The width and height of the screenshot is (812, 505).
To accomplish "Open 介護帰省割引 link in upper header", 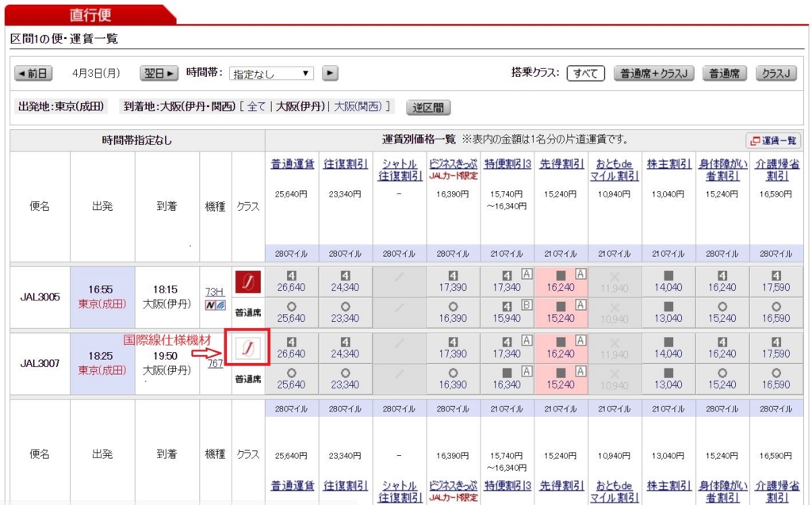I will (776, 170).
